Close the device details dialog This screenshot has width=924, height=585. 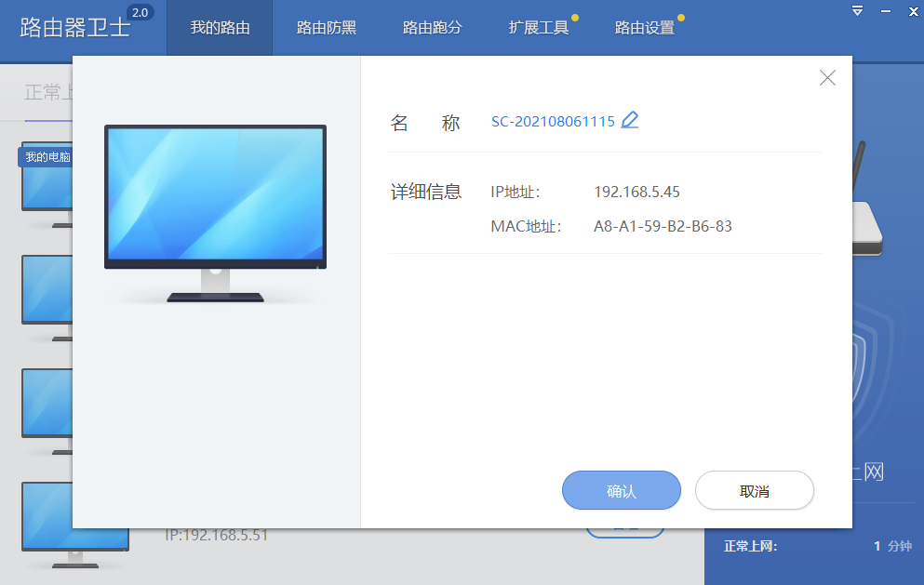(827, 78)
